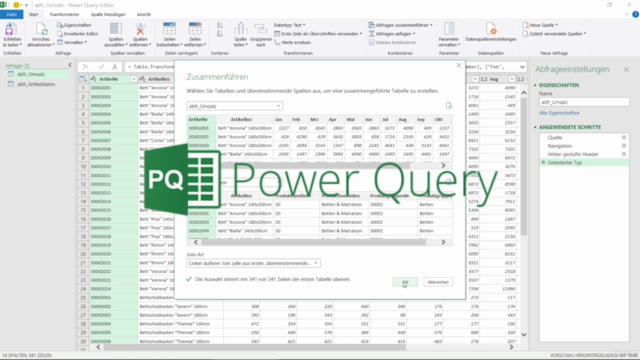Switch to the Start tab
Screen dimensions: 640x360
tap(33, 14)
